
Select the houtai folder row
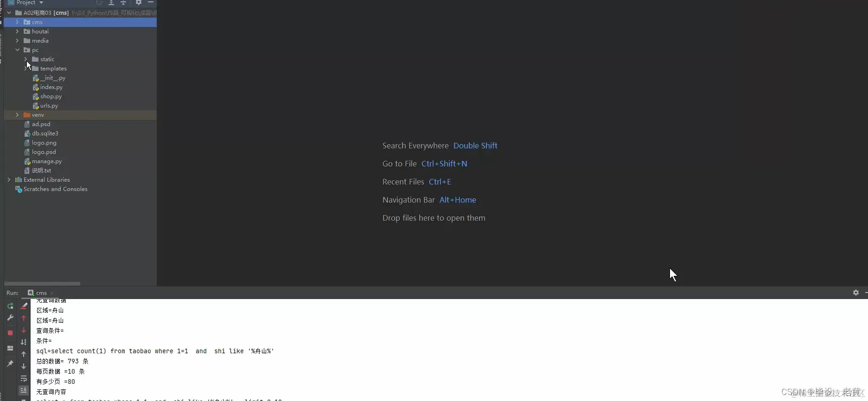(x=80, y=32)
